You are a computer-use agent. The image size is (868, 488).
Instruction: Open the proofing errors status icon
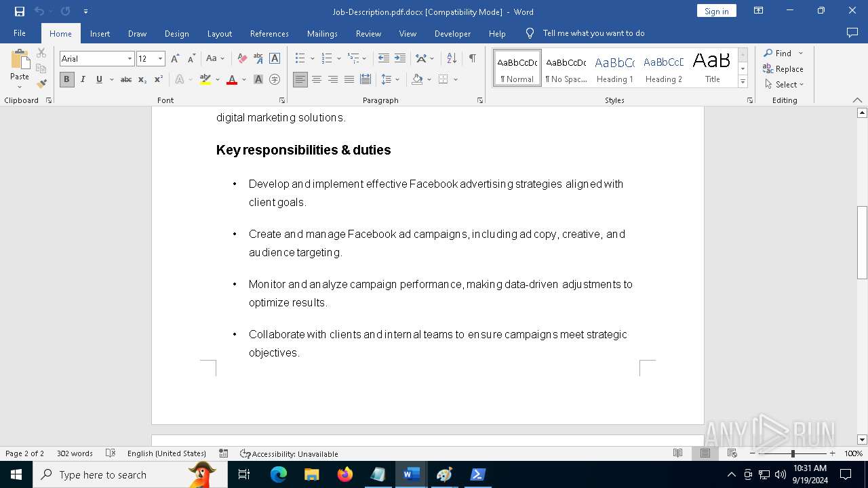(x=111, y=453)
